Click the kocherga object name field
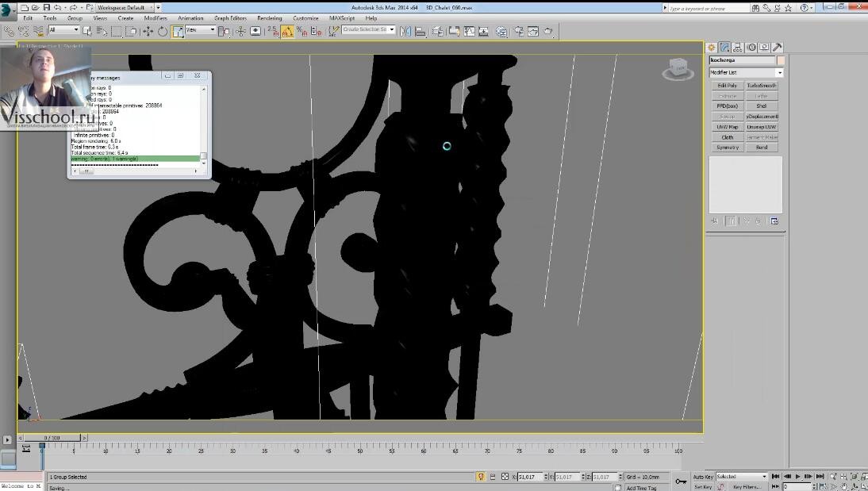The width and height of the screenshot is (868, 491). (742, 59)
